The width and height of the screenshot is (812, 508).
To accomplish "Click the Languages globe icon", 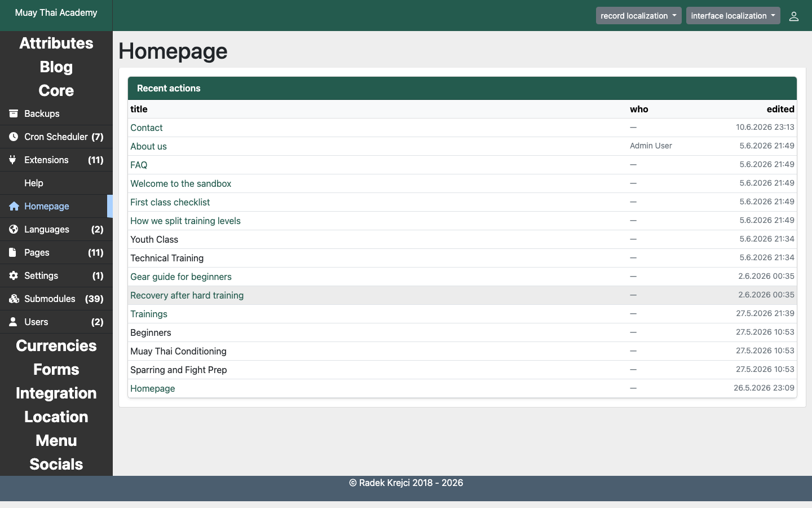I will point(14,229).
